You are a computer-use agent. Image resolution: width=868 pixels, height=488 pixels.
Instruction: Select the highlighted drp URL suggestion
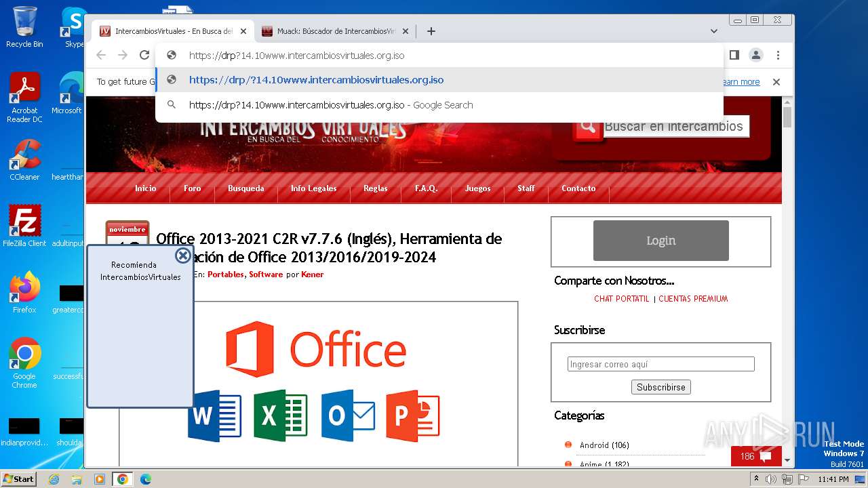click(x=439, y=80)
